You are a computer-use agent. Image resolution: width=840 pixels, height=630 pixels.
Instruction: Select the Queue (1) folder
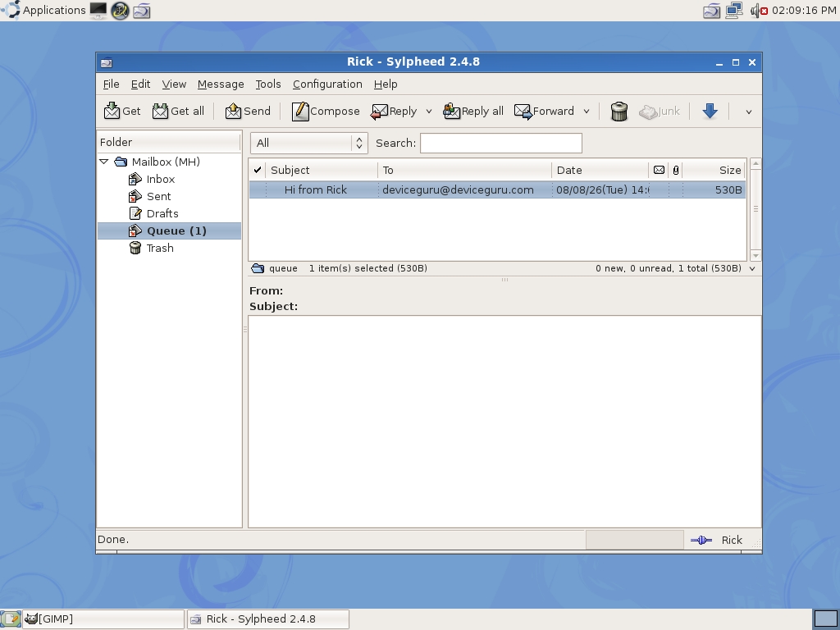pyautogui.click(x=169, y=231)
